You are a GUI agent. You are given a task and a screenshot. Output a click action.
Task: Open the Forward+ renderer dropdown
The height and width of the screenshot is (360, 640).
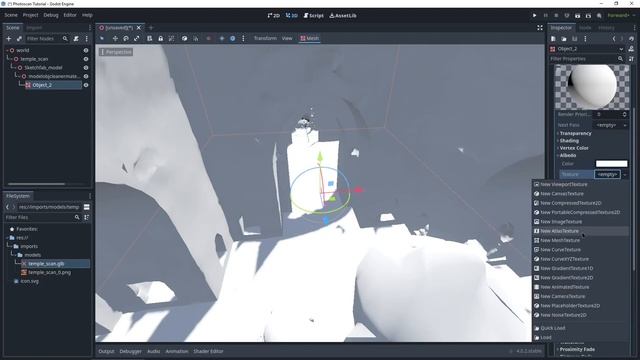click(x=621, y=16)
